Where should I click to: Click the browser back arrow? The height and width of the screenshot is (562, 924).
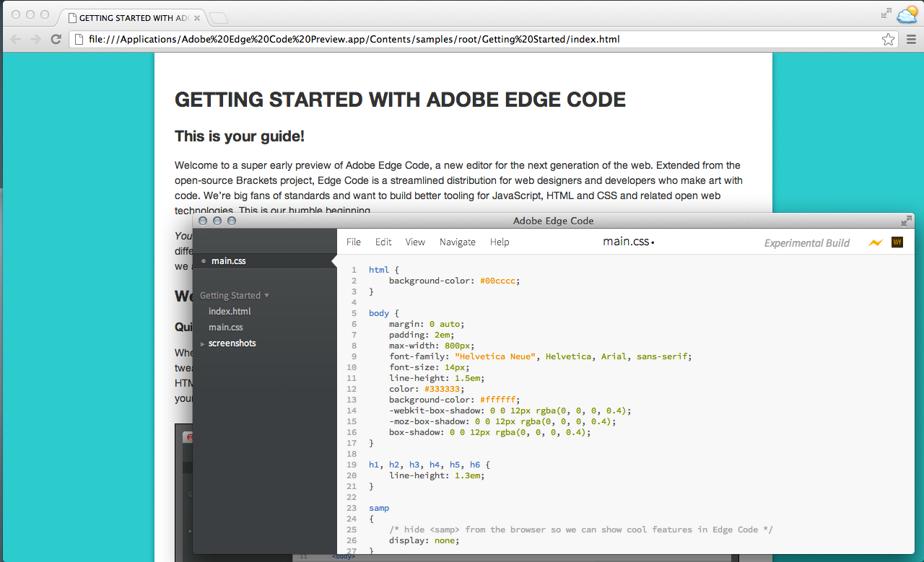(x=15, y=39)
